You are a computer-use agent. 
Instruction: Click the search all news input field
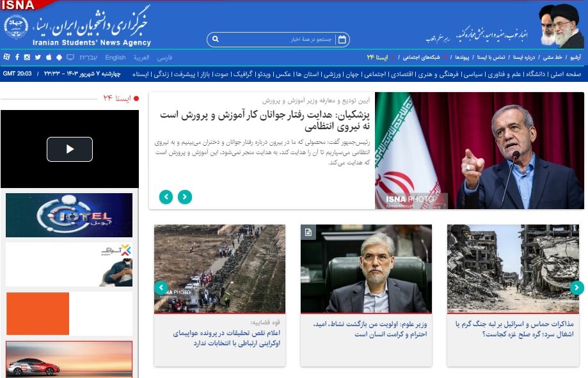pyautogui.click(x=275, y=40)
